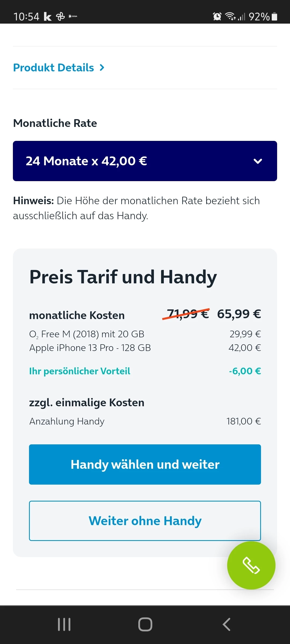This screenshot has height=644, width=290.
Task: Tap the battery icon in status bar
Action: pos(274,16)
